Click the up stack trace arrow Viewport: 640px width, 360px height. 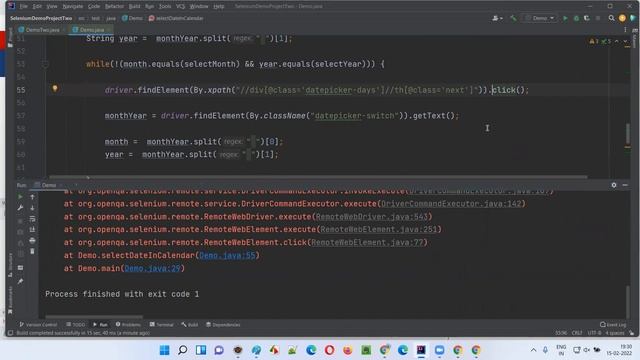[x=32, y=197]
